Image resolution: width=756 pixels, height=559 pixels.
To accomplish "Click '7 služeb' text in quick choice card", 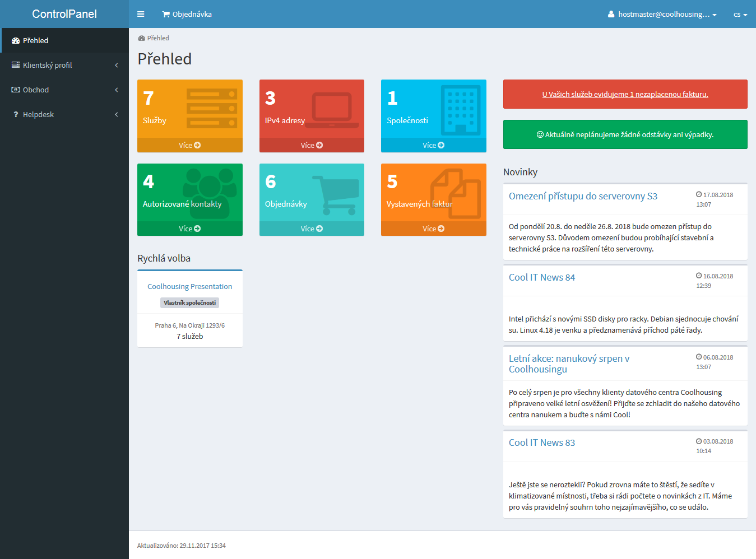I will (190, 336).
